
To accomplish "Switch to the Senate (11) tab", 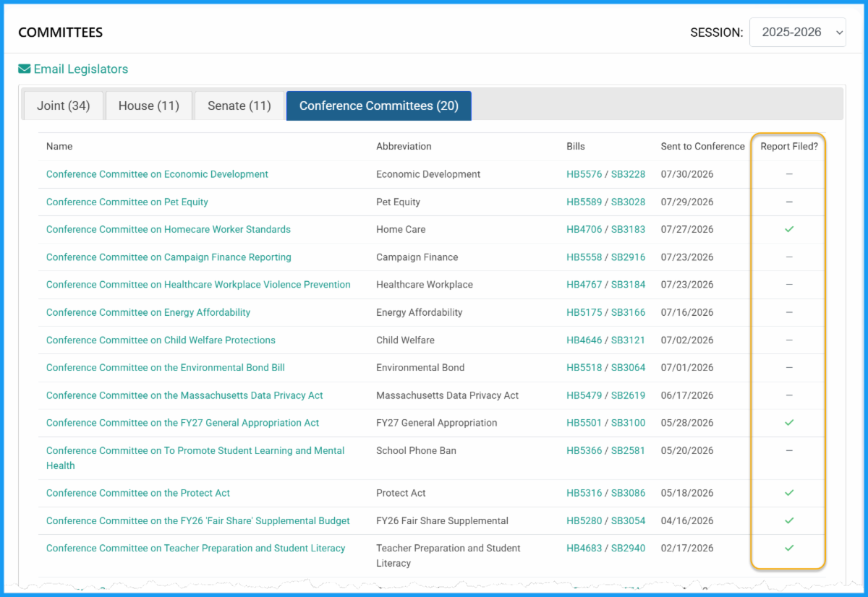I will pyautogui.click(x=239, y=106).
